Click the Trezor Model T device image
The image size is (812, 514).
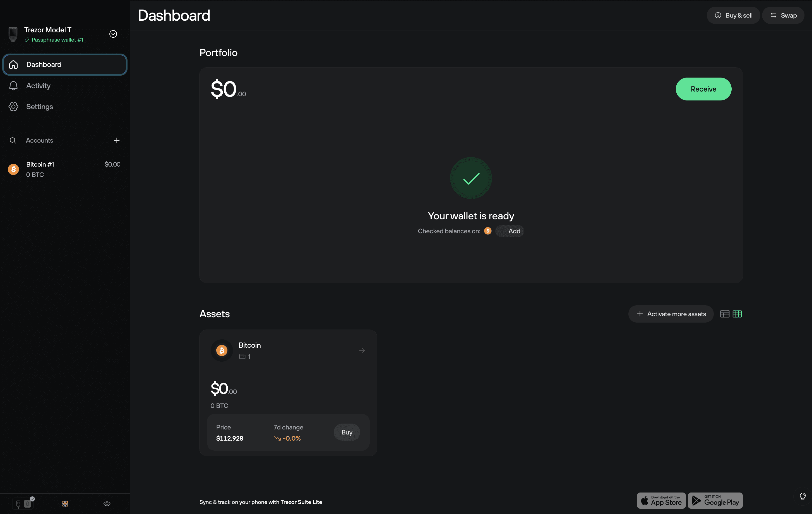13,34
